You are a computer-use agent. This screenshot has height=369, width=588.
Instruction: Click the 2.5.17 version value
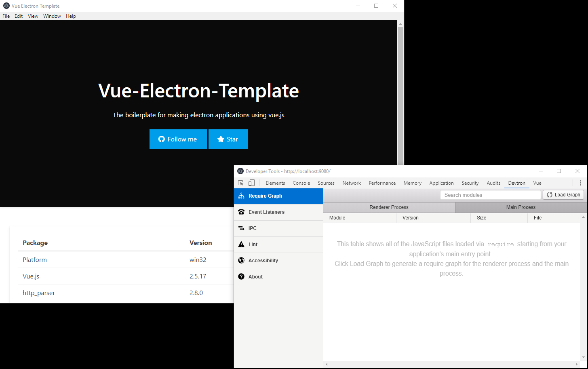(x=198, y=276)
